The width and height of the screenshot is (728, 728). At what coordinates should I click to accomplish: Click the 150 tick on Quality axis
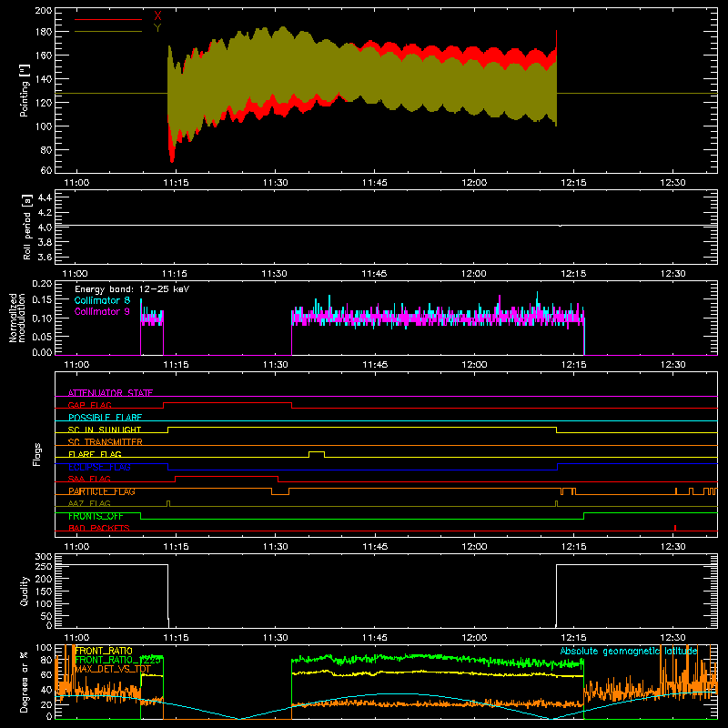(x=44, y=591)
